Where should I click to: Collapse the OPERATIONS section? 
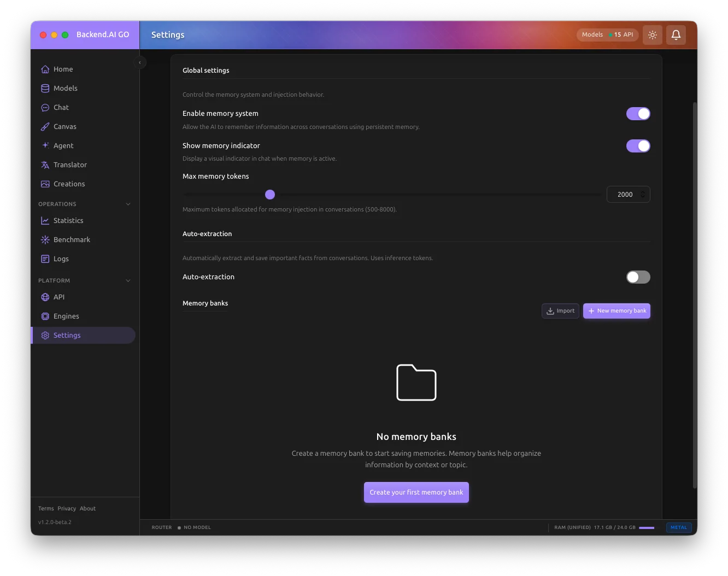(128, 204)
